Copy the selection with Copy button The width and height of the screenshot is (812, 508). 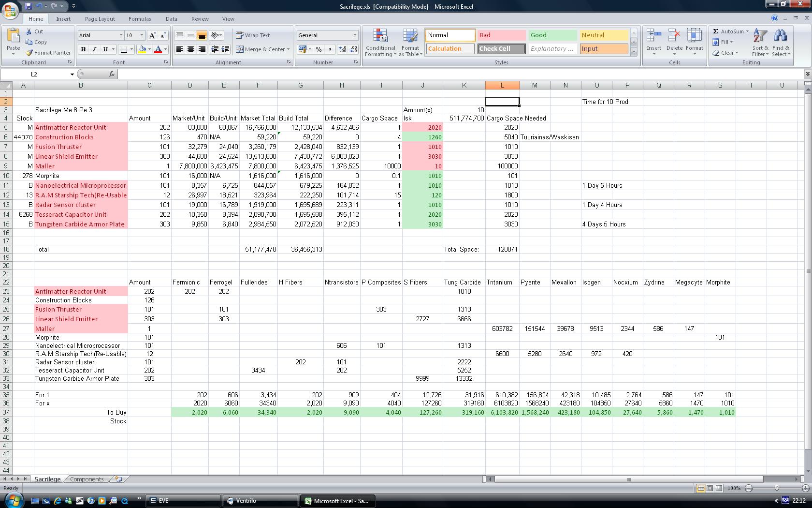pos(36,42)
